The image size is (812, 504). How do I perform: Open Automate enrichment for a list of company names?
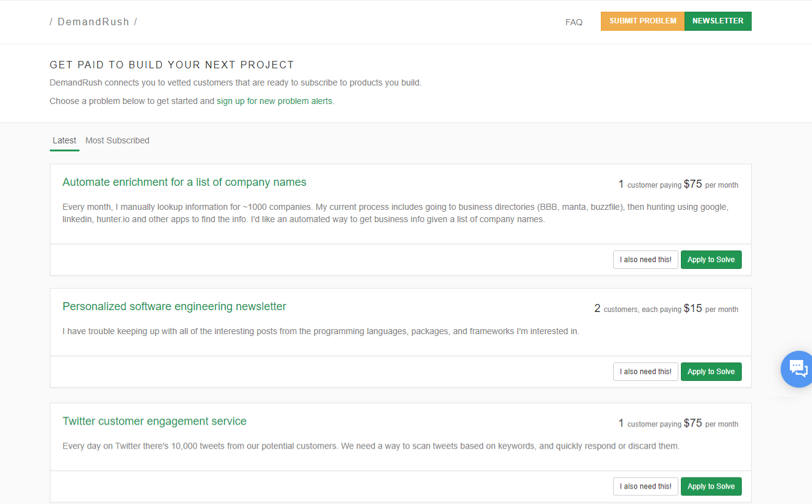pos(185,182)
